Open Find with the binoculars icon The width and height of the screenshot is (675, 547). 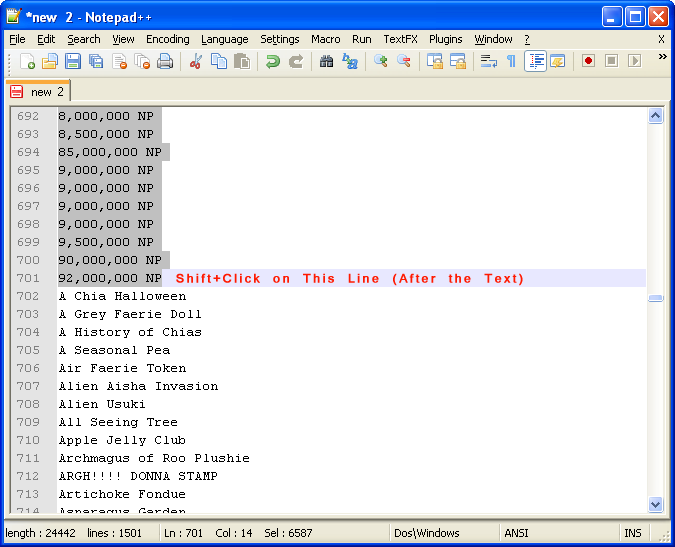click(x=326, y=61)
